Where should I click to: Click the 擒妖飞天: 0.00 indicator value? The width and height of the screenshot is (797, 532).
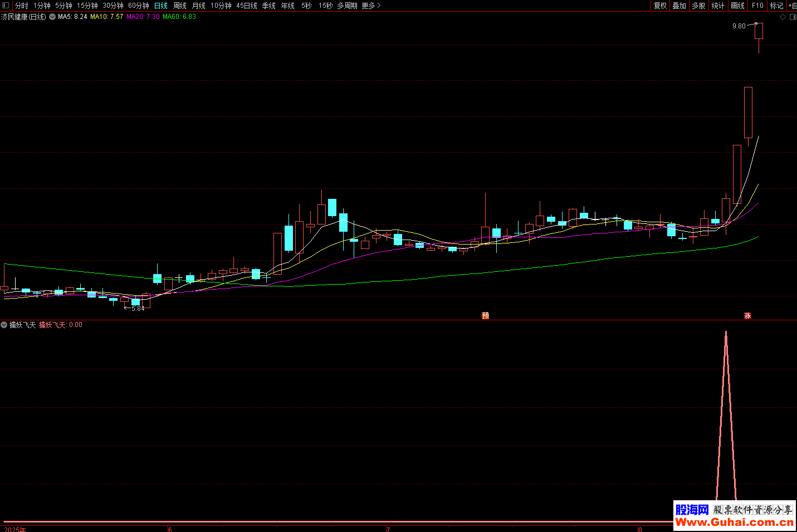point(61,325)
